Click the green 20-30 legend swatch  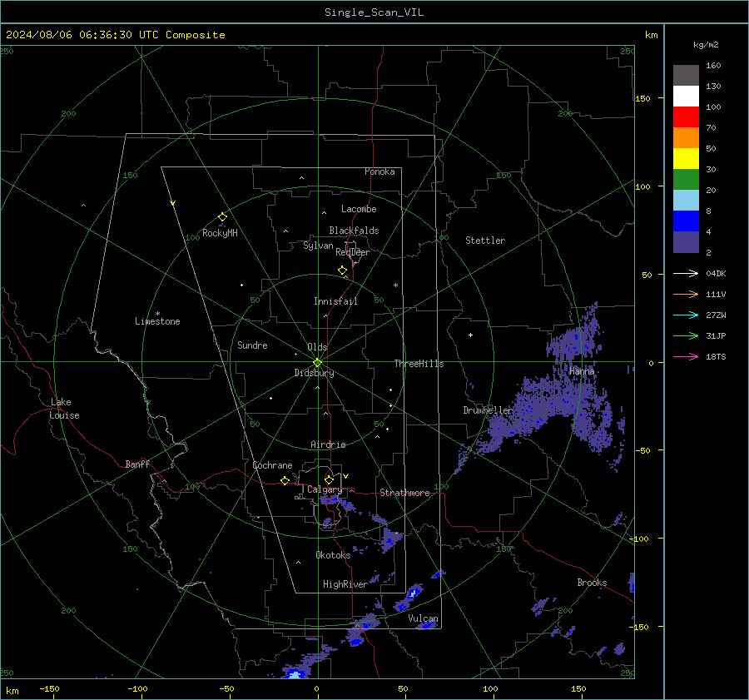686,179
